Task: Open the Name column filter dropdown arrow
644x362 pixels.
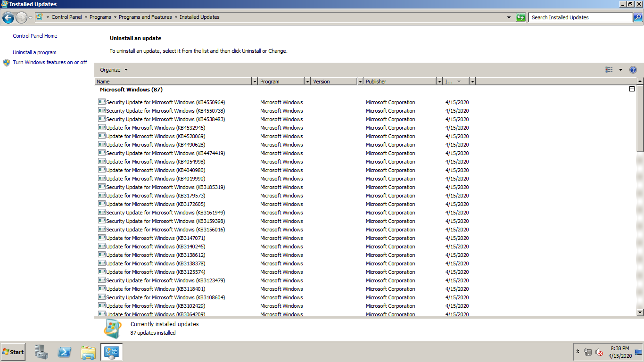Action: pyautogui.click(x=255, y=82)
